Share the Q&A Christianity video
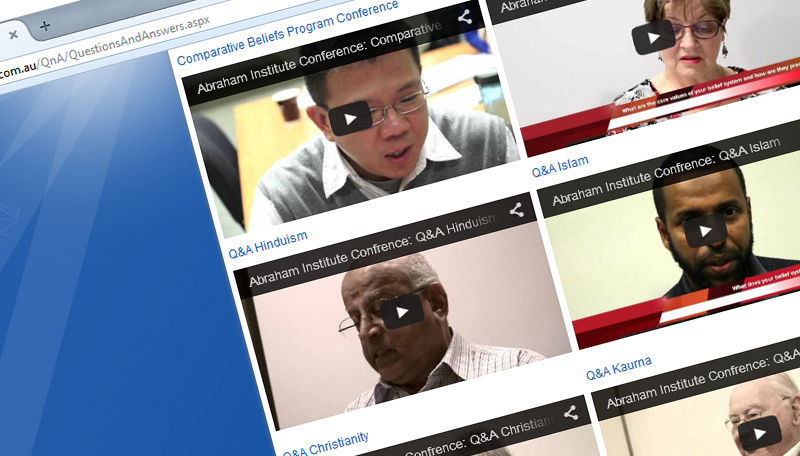 pos(570,413)
